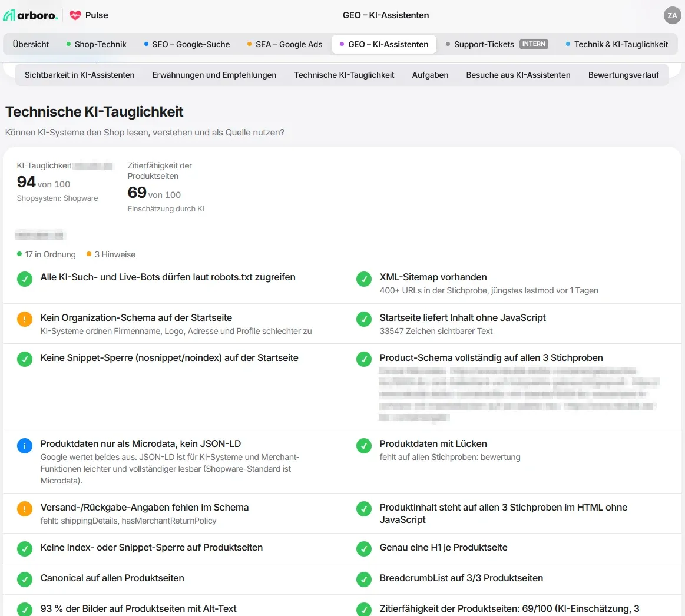
Task: Click 'Shopsystem: Shopware' text
Action: click(57, 198)
